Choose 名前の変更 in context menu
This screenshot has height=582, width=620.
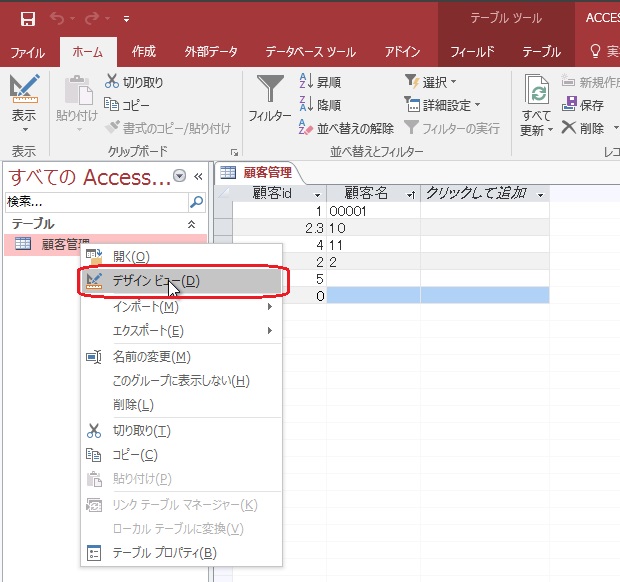tap(151, 357)
